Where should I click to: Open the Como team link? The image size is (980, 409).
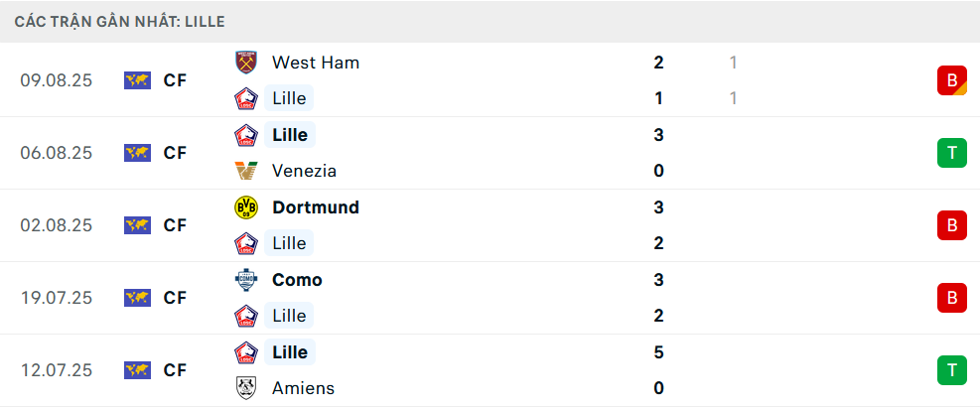297,280
